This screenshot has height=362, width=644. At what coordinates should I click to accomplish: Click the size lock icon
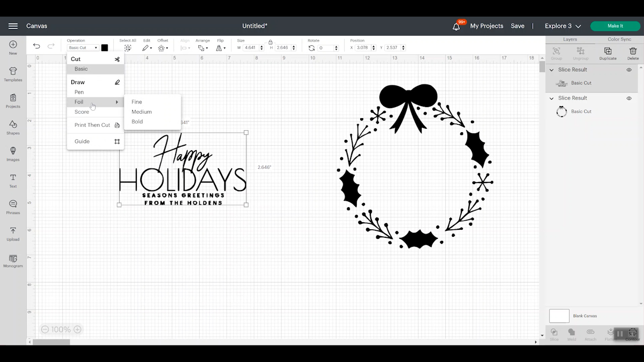(x=270, y=42)
